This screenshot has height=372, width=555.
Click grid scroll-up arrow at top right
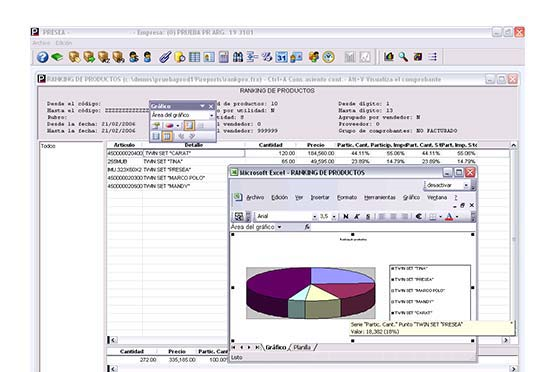point(514,145)
